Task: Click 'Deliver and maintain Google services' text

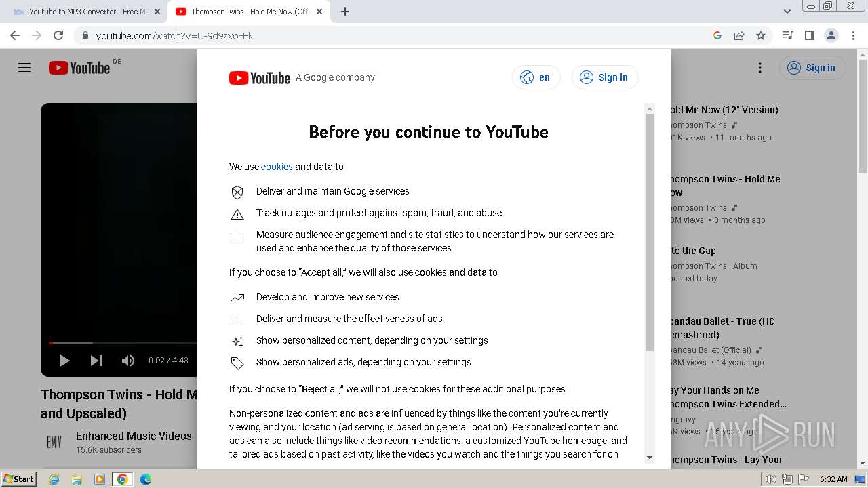Action: pyautogui.click(x=333, y=191)
